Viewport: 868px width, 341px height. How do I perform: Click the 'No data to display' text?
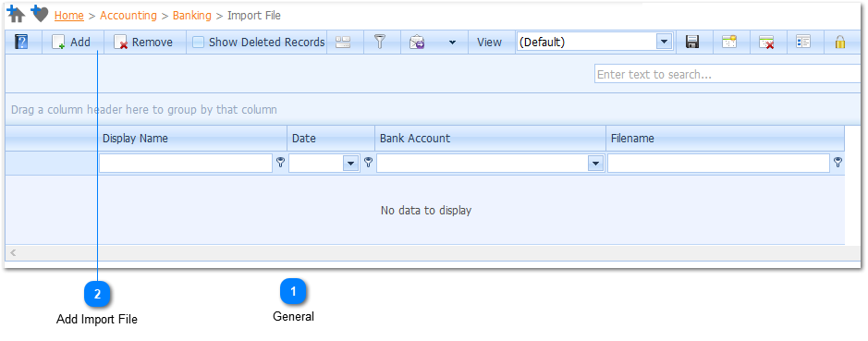[426, 211]
